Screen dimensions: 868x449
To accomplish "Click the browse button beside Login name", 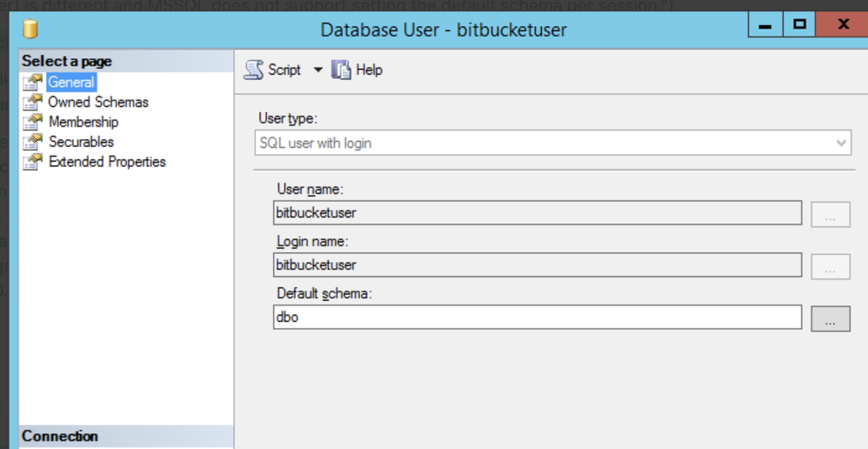I will click(x=831, y=266).
